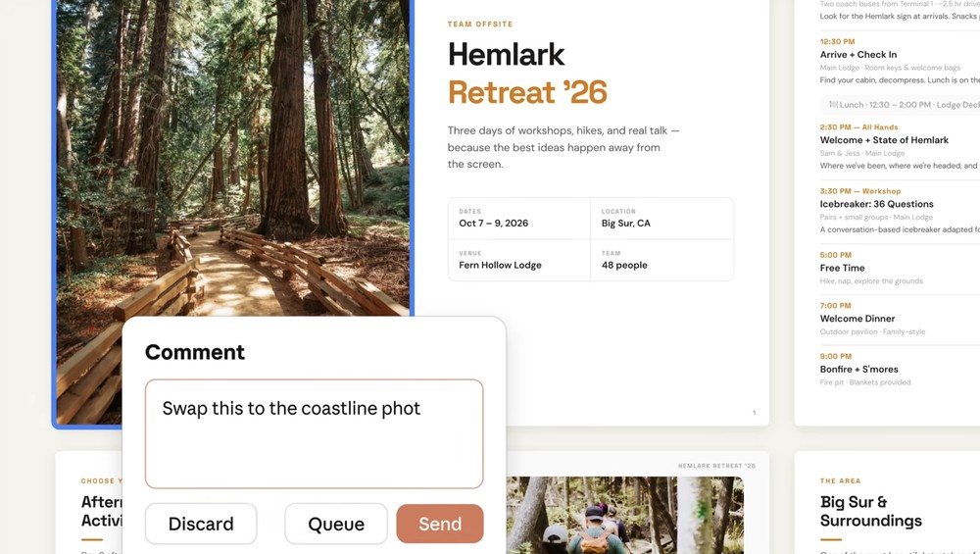Screen dimensions: 980x554
Task: Click the lunch utensils icon
Action: (833, 105)
